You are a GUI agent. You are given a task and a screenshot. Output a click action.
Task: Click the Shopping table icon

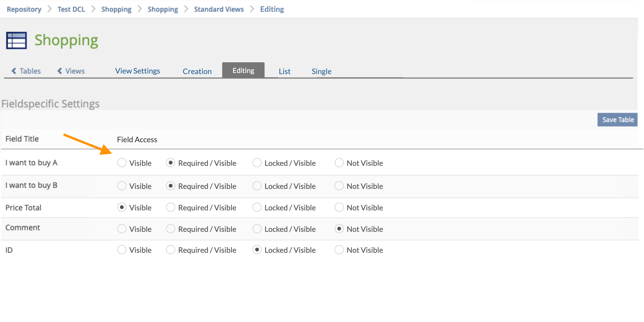pos(16,41)
